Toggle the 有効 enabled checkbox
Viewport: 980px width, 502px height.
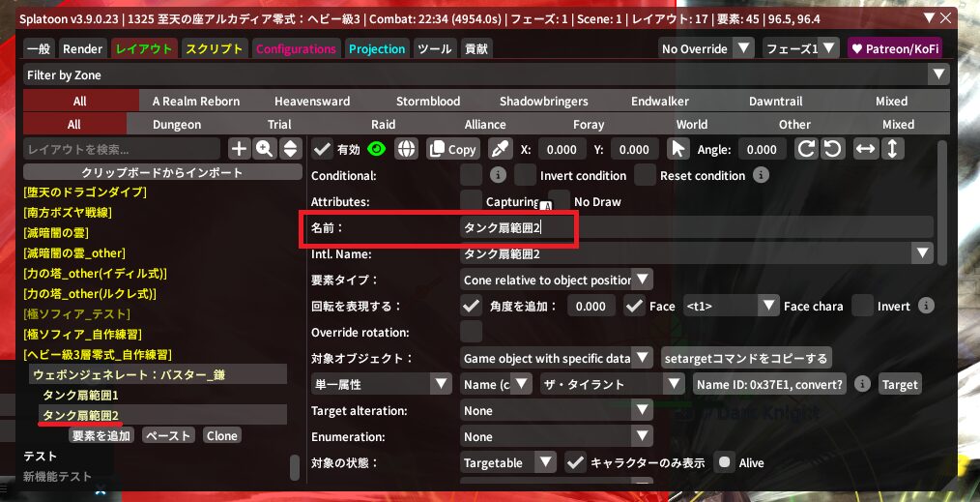[x=323, y=149]
